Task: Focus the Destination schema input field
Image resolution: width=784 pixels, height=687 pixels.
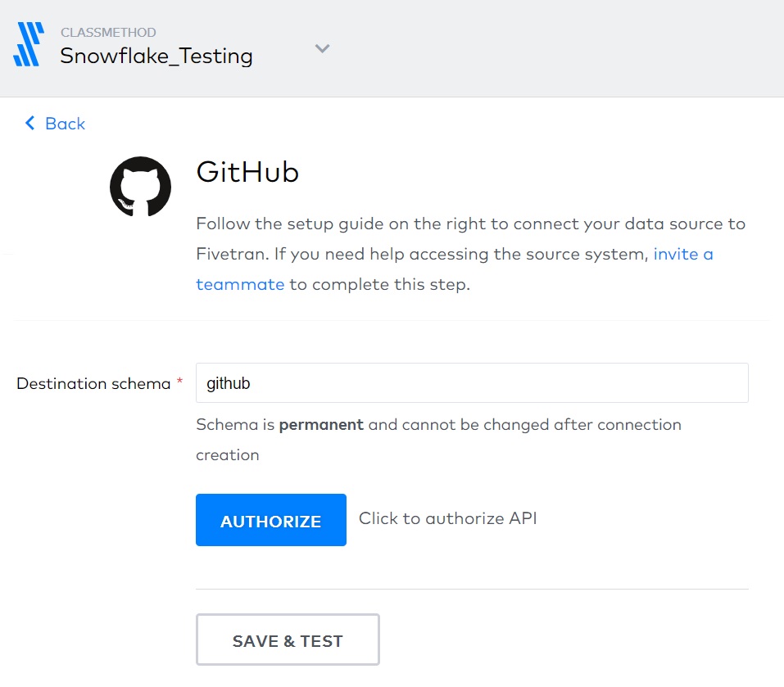Action: (472, 382)
